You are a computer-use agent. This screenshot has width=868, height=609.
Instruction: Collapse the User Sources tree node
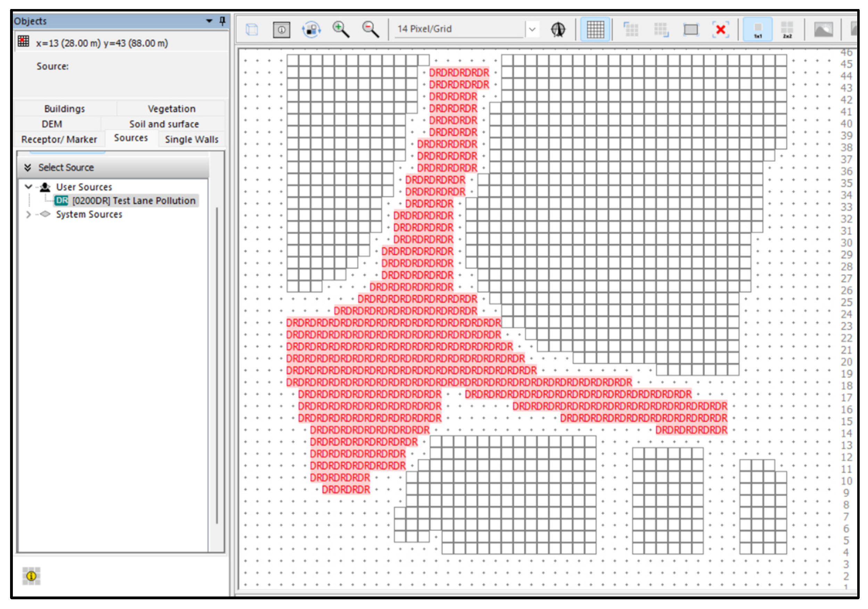28,187
